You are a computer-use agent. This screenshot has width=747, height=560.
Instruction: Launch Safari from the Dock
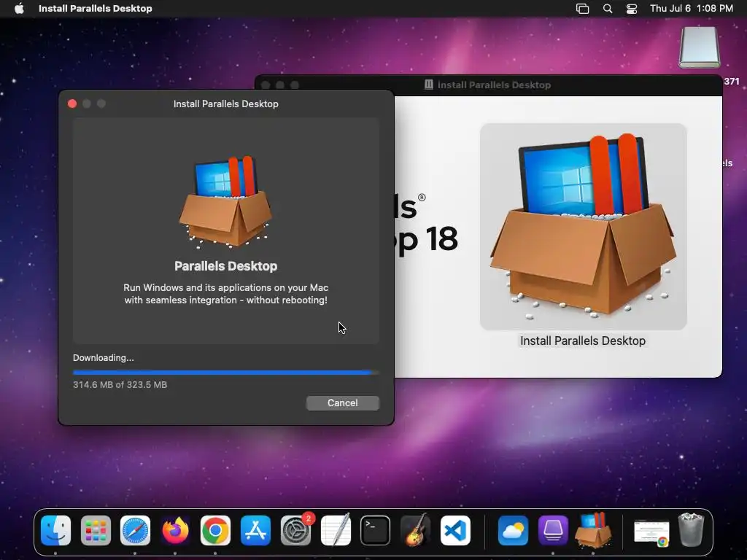(135, 531)
